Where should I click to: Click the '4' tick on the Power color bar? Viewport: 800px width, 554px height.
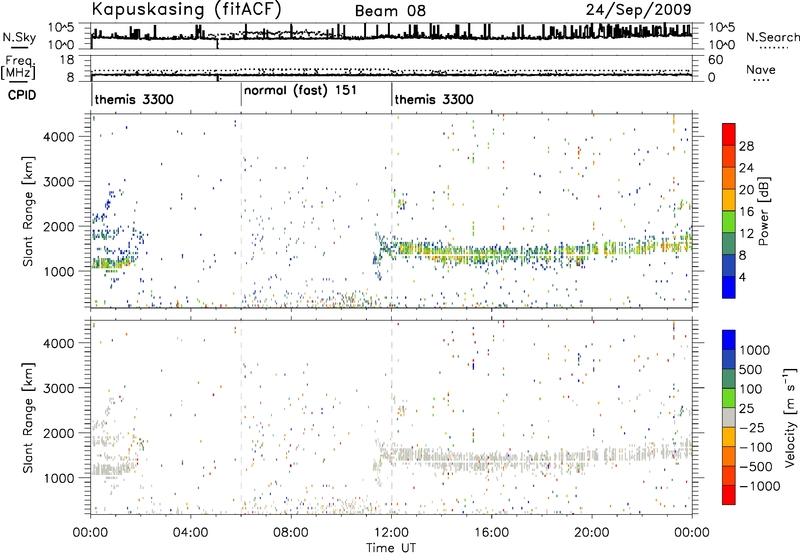pos(742,277)
